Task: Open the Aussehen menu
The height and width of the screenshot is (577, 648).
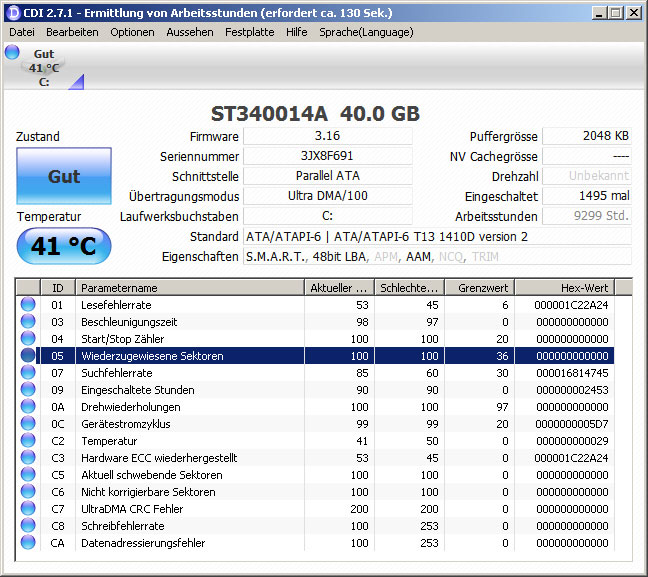Action: pos(190,32)
